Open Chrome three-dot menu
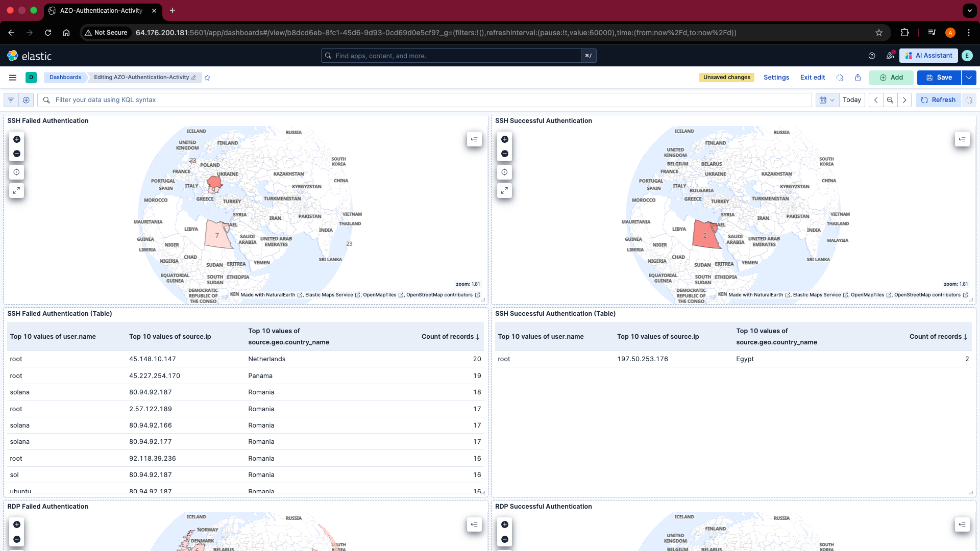The width and height of the screenshot is (980, 551). (969, 33)
